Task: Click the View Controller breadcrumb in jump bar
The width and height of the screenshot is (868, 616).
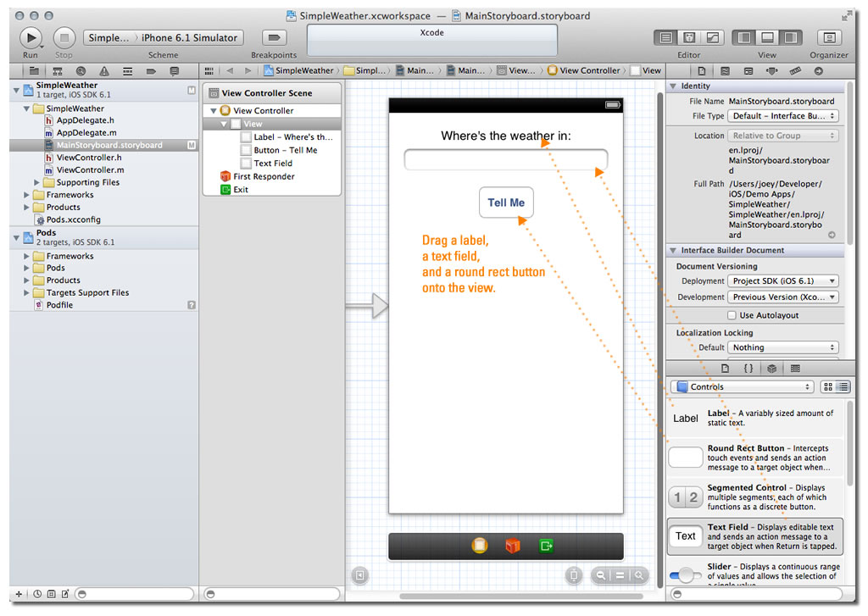Action: tap(585, 70)
